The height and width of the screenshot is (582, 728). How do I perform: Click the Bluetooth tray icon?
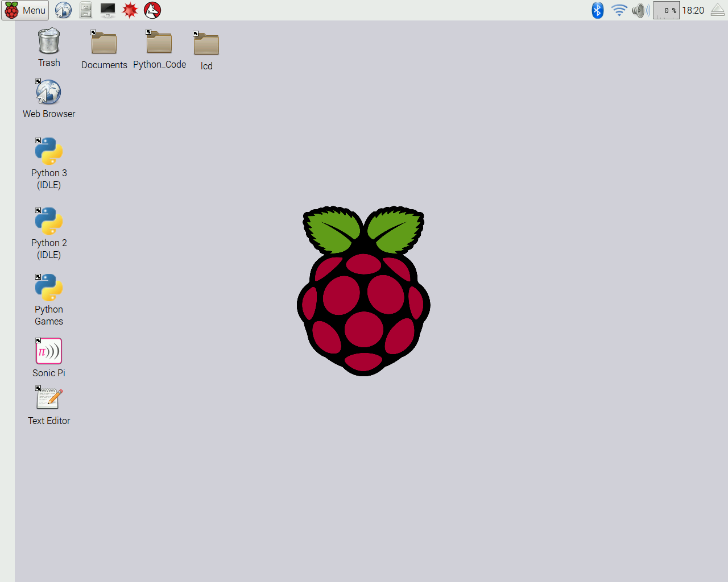(x=597, y=10)
